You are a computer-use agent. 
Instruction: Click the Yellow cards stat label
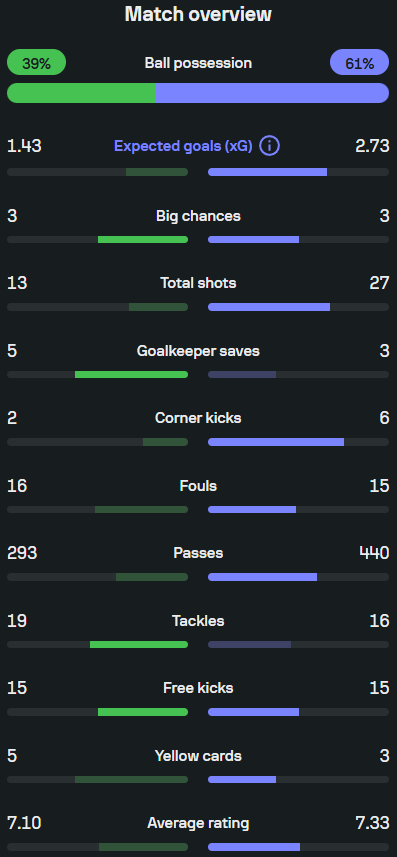click(x=198, y=756)
